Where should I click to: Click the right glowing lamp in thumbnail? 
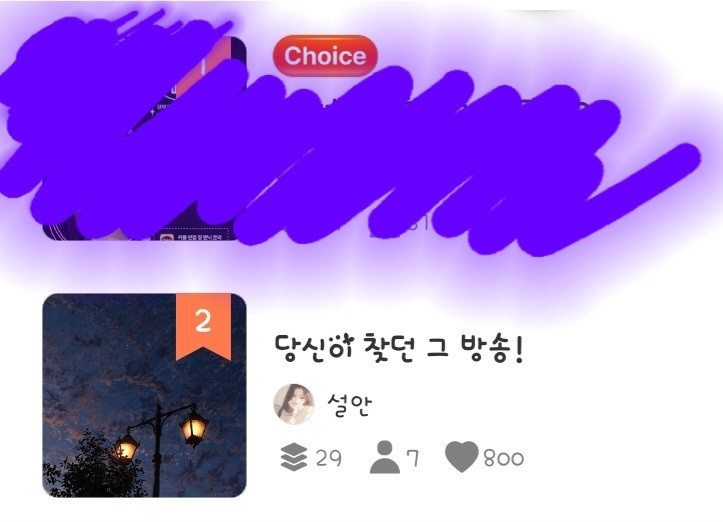pos(194,427)
